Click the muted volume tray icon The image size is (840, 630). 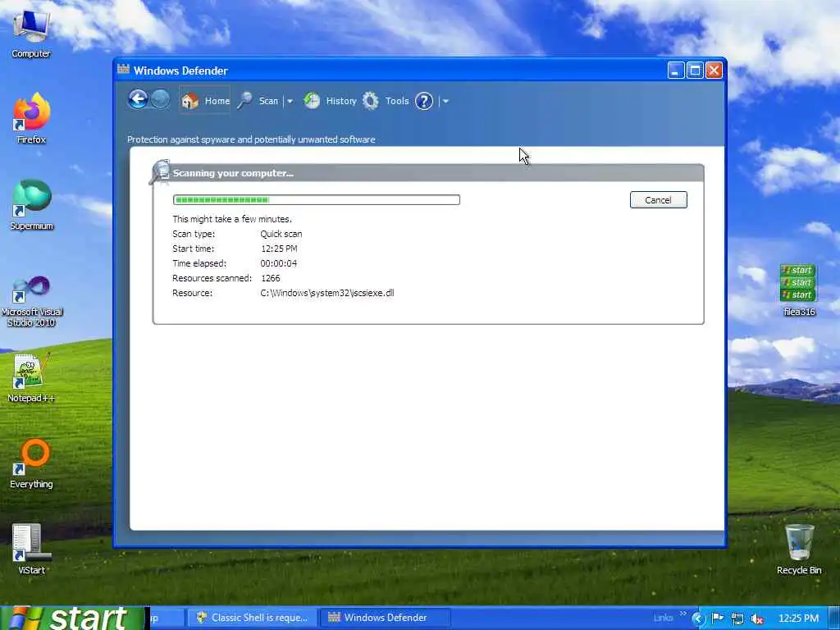click(x=757, y=619)
